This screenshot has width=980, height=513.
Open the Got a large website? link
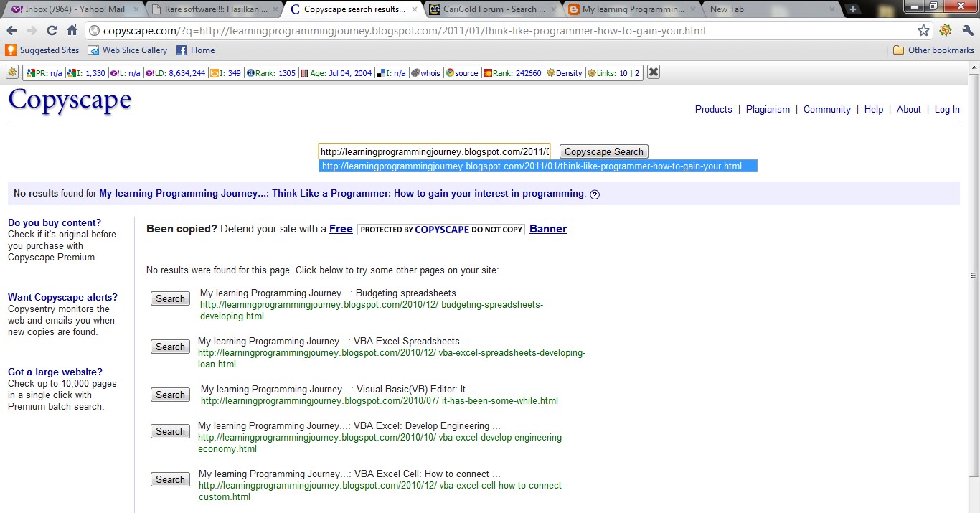pyautogui.click(x=55, y=372)
